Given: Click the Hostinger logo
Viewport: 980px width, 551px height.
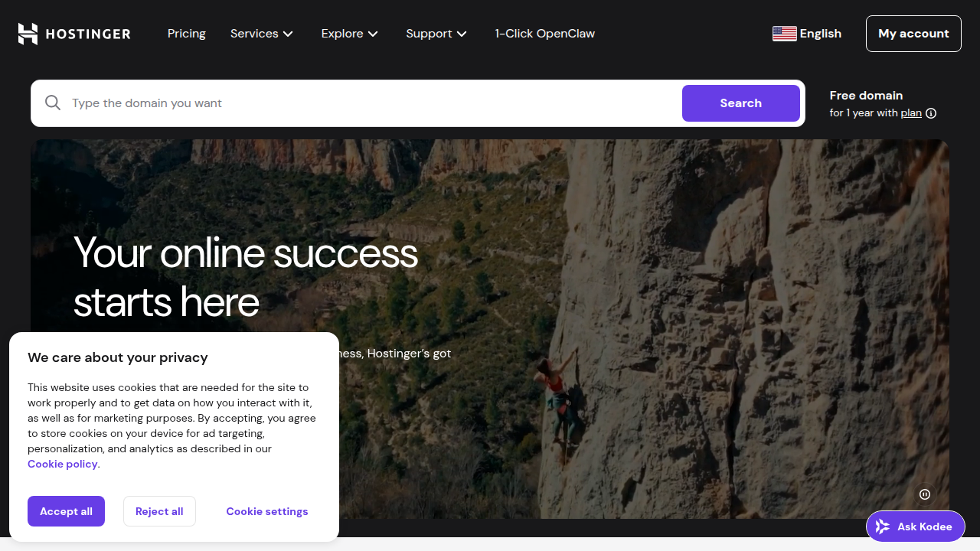Looking at the screenshot, I should 74,34.
